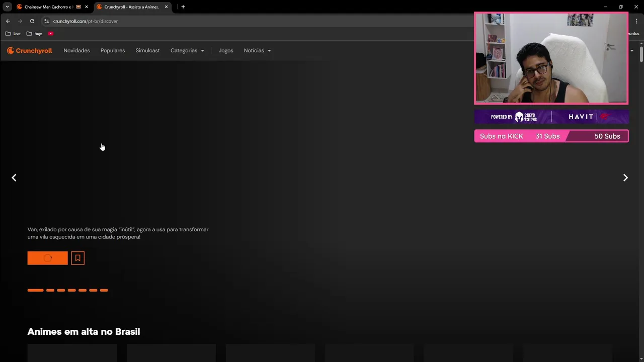Show previous carousel slide with left arrow
The width and height of the screenshot is (644, 362).
click(14, 177)
